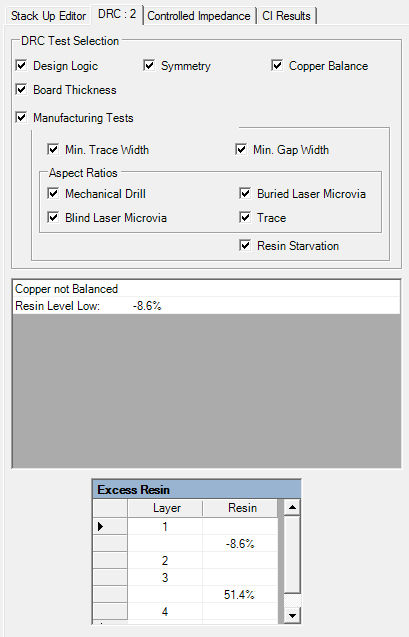Switch to the Stack Up Editor tab
Image resolution: width=409 pixels, height=637 pixels.
pyautogui.click(x=48, y=16)
